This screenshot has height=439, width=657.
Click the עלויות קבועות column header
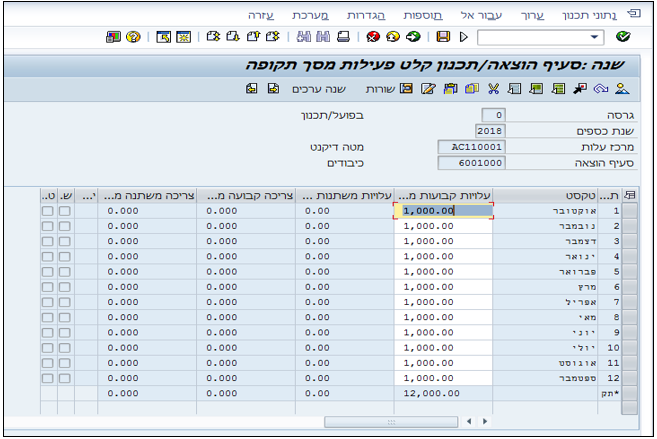pos(443,196)
